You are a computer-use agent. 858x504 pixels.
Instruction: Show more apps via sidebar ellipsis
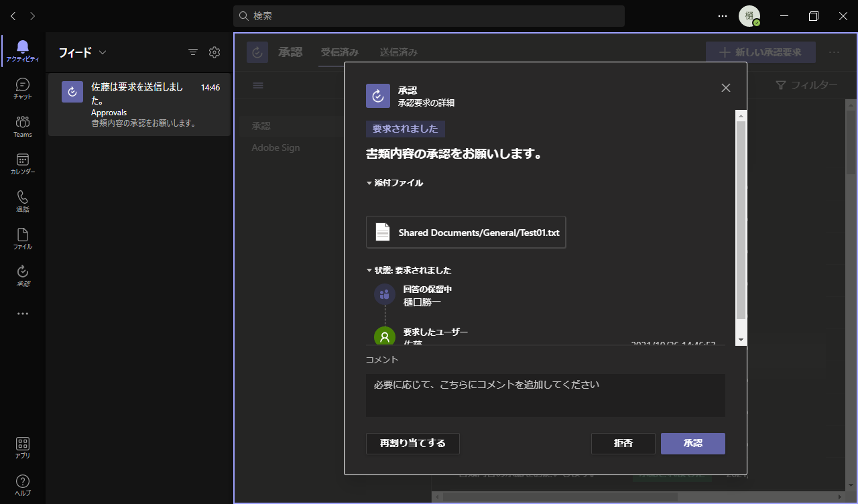(x=23, y=313)
